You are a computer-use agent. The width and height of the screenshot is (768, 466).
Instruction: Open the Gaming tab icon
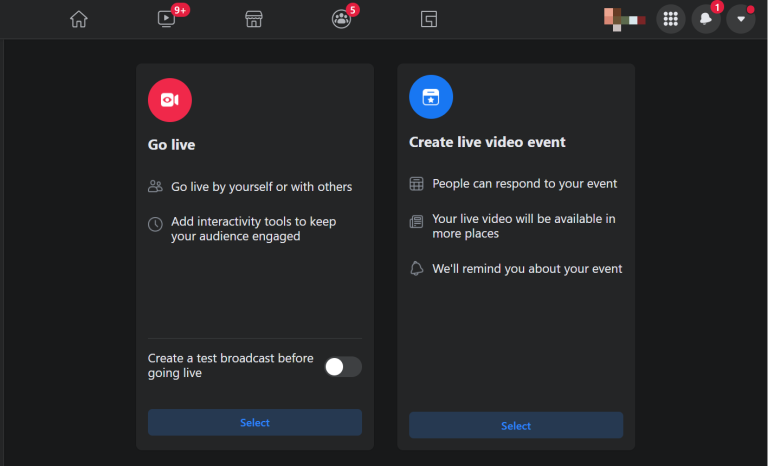[429, 19]
